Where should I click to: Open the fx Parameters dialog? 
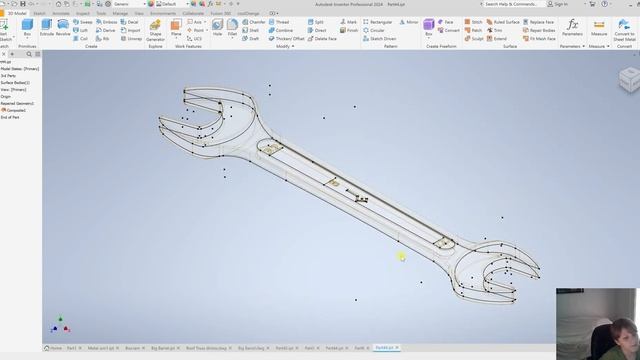[572, 28]
